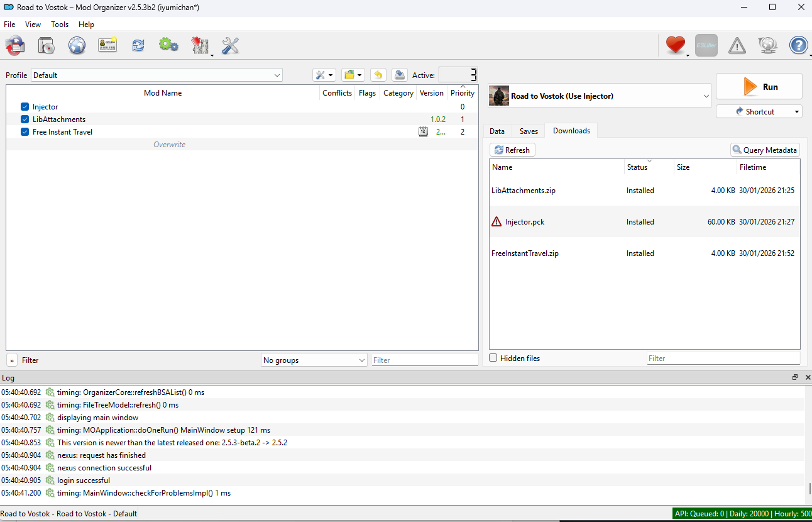
Task: Click the downloads Filter input field
Action: [x=723, y=358]
